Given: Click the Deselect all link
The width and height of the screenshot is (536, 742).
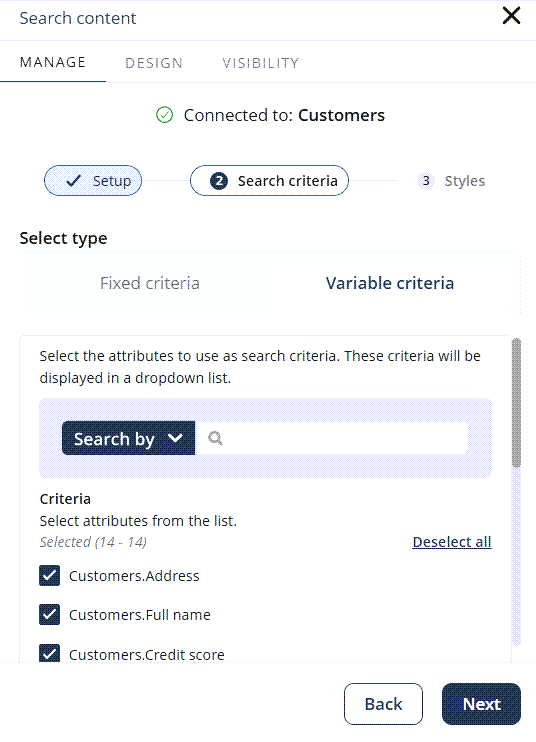Looking at the screenshot, I should coord(452,542).
